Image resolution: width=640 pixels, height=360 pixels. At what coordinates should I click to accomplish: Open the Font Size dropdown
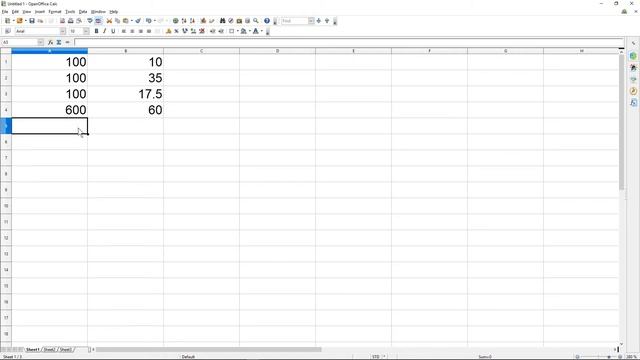pos(86,31)
